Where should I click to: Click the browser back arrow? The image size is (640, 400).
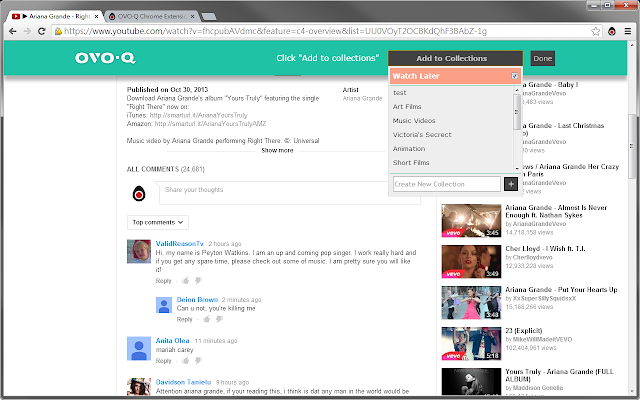pos(13,31)
